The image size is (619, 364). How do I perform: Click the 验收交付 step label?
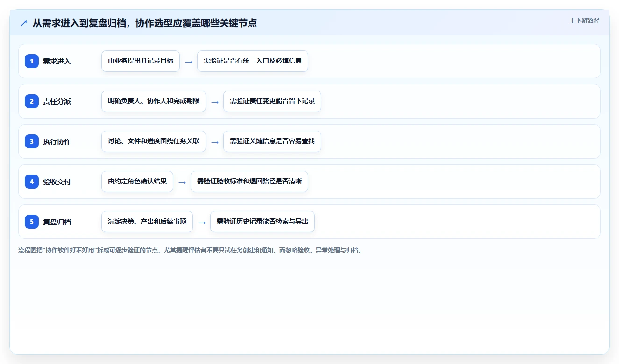pos(57,182)
